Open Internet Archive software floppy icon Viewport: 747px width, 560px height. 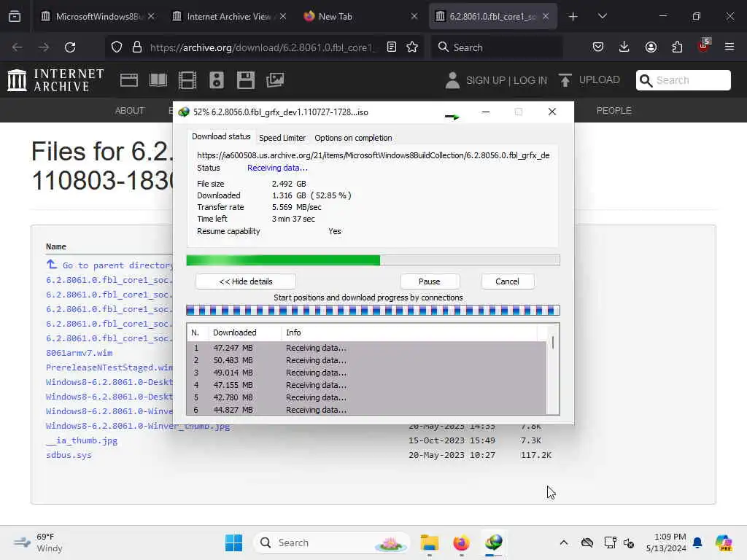click(x=246, y=80)
